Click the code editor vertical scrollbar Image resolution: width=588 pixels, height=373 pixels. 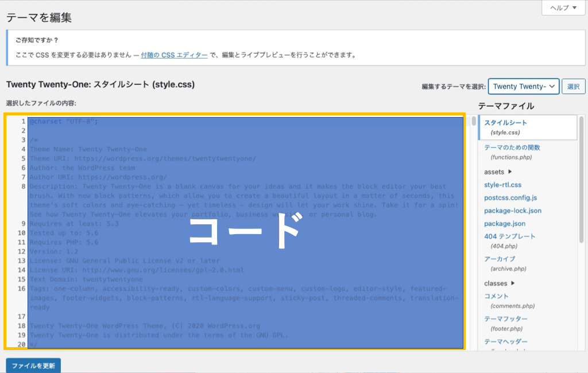point(474,121)
